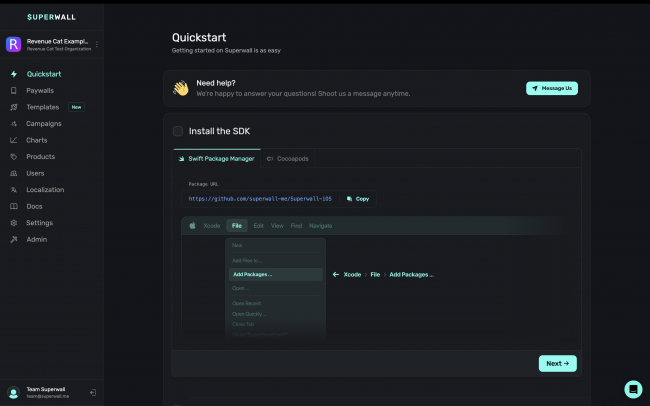This screenshot has height=406, width=650.
Task: Expand the Revenue Cat Example app switcher
Action: coord(52,44)
